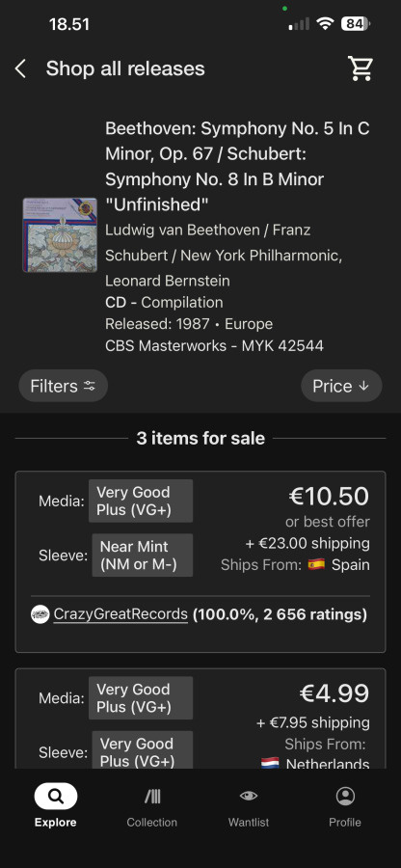The width and height of the screenshot is (401, 868).
Task: Tap the Beethoven album cover thumbnail
Action: pos(60,235)
